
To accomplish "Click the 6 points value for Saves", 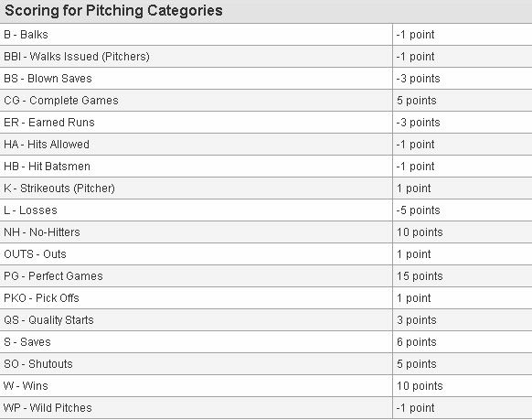I will point(417,342).
